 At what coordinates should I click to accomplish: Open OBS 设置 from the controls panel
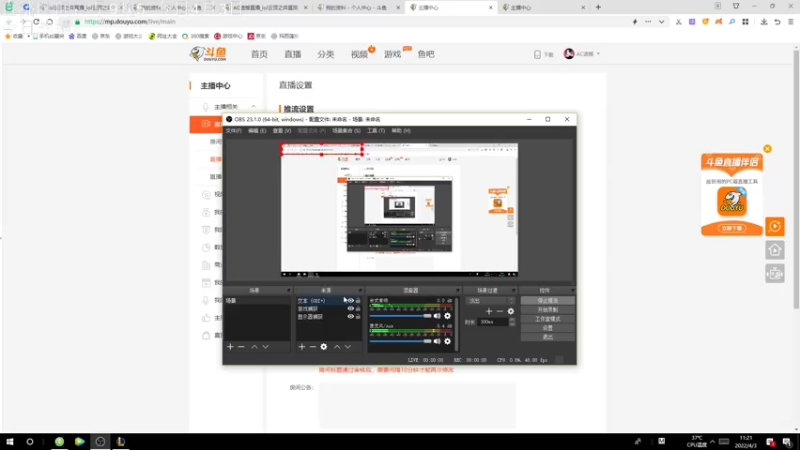(x=547, y=328)
